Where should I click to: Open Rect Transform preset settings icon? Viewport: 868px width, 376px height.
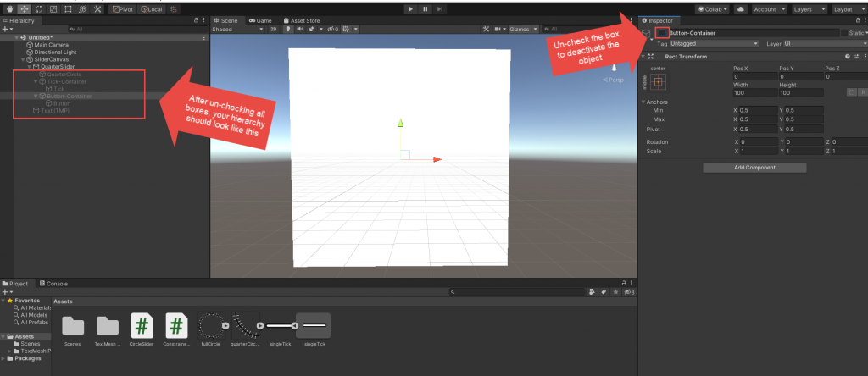click(x=856, y=57)
